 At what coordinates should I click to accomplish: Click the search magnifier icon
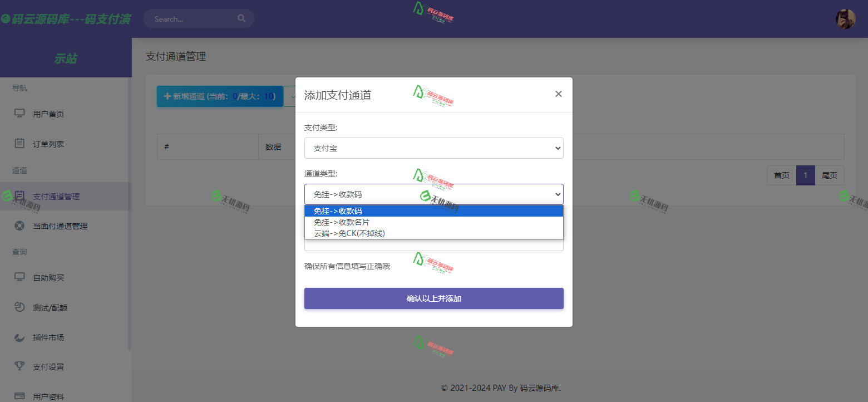click(x=241, y=18)
